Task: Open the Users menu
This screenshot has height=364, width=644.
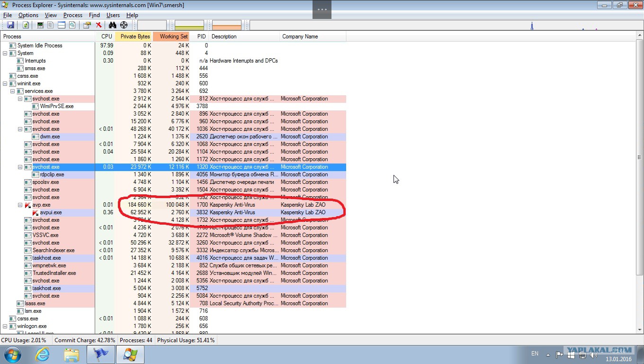Action: (x=113, y=15)
